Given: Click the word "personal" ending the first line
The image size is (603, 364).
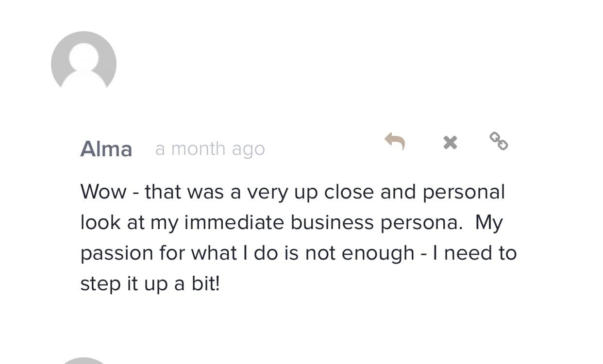Looking at the screenshot, I should [x=464, y=193].
